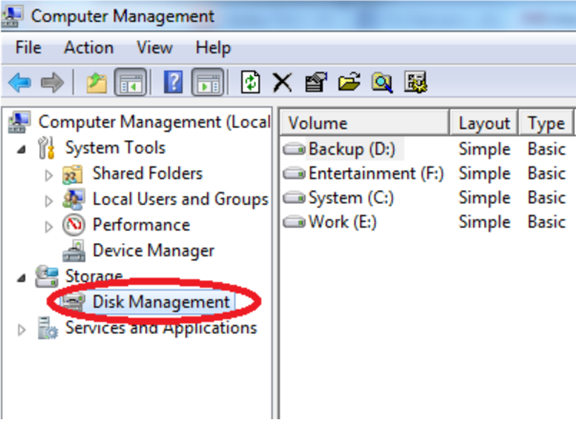The image size is (576, 424).
Task: Toggle the Show/Hide Console Tree icon
Action: coord(130,82)
